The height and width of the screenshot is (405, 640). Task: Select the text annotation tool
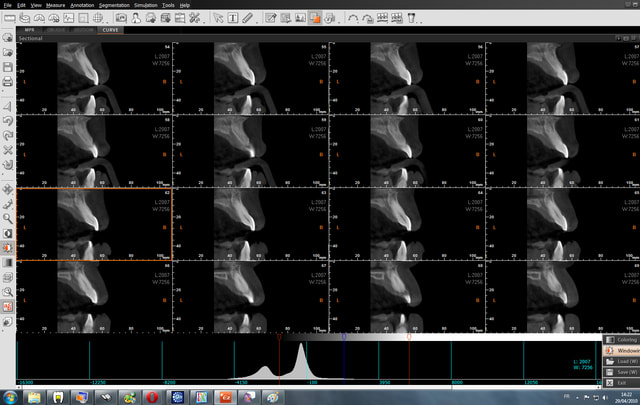pos(233,18)
